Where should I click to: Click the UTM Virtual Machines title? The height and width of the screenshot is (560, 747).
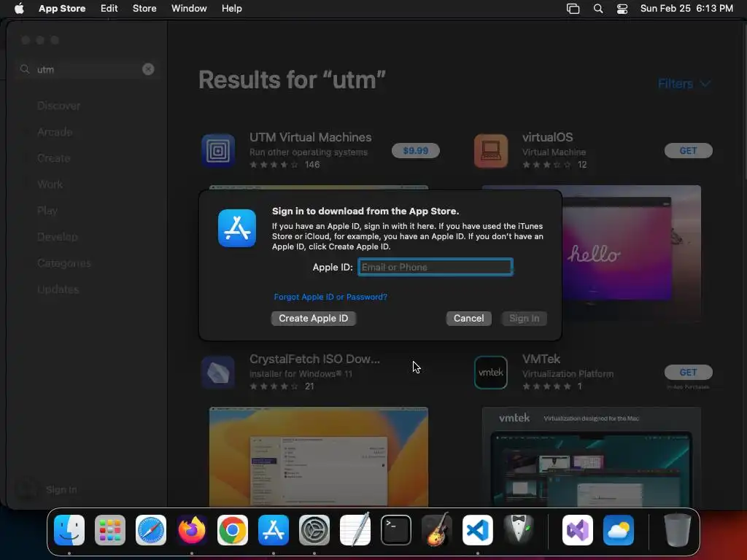point(311,137)
